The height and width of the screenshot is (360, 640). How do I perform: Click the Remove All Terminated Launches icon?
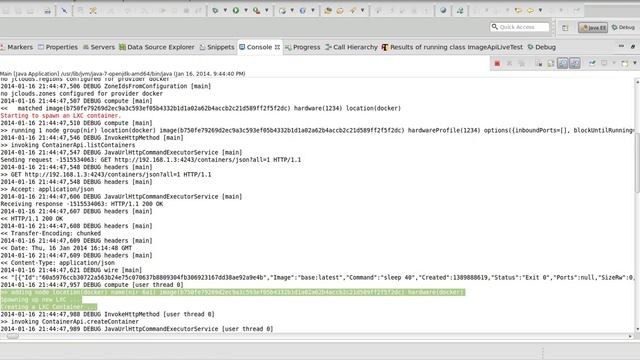(522, 63)
